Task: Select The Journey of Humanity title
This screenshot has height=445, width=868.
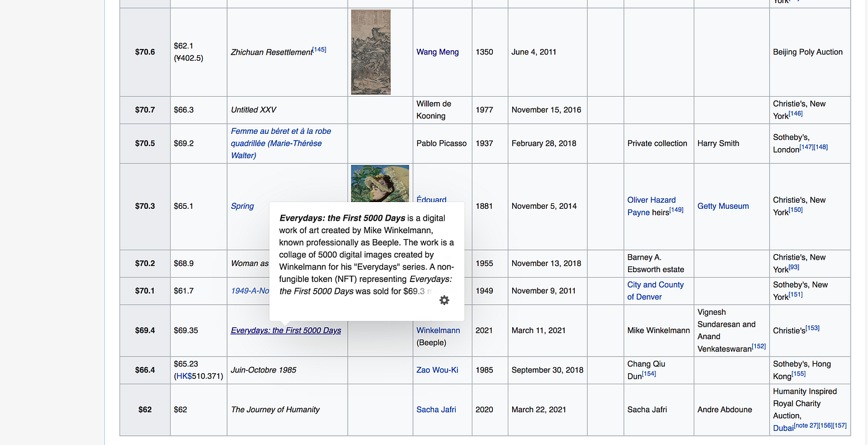Action: coord(275,410)
